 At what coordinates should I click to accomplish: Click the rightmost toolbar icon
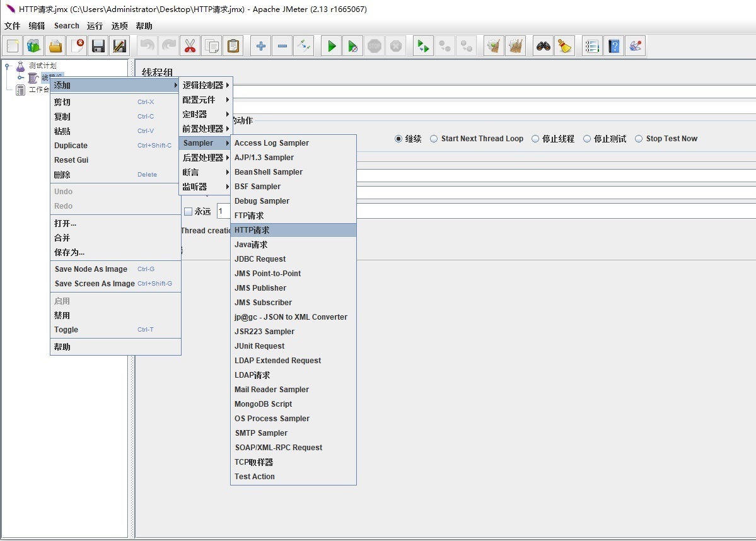tap(636, 46)
